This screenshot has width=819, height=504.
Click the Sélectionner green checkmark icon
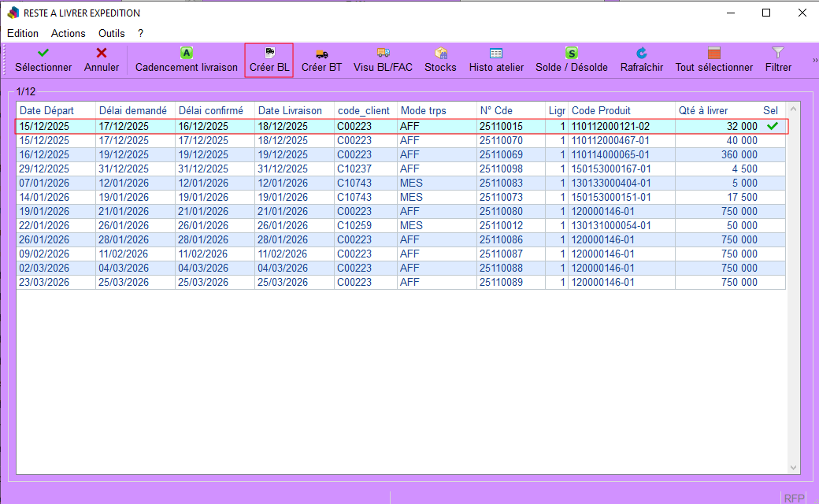43,54
